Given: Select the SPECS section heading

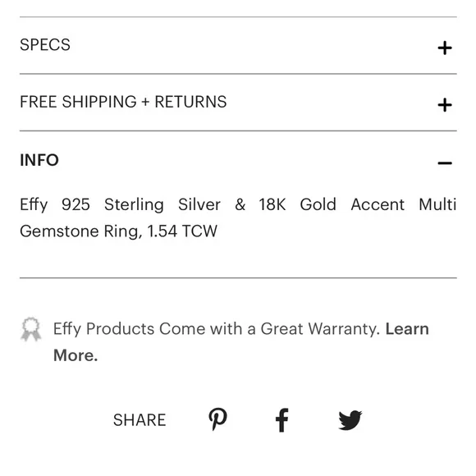Looking at the screenshot, I should tap(45, 45).
